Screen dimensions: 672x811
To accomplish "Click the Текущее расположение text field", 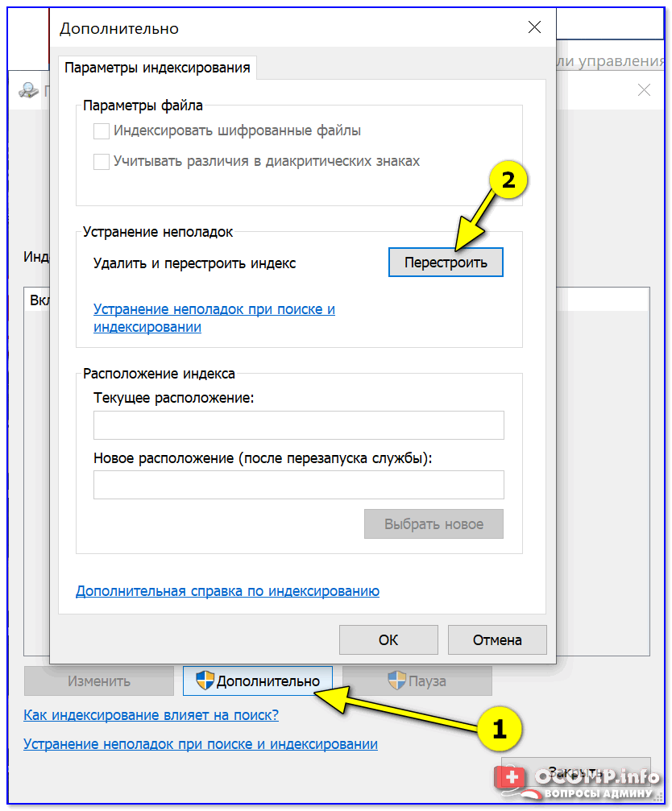I will click(x=298, y=425).
